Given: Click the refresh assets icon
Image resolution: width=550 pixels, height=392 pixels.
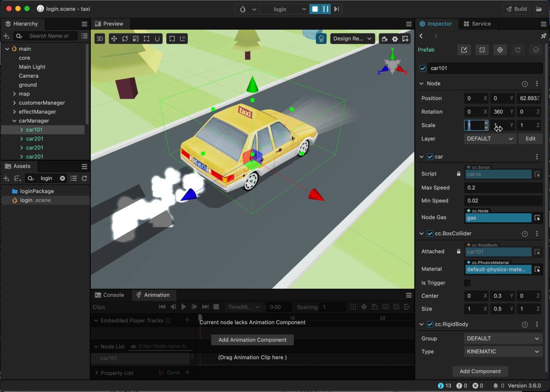Looking at the screenshot, I should (84, 178).
